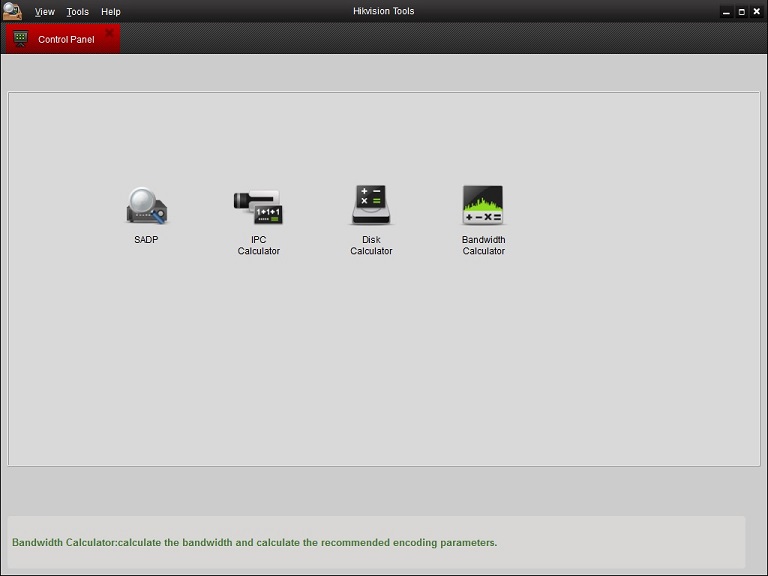The width and height of the screenshot is (768, 576).
Task: Click the SADP text label
Action: (x=146, y=240)
